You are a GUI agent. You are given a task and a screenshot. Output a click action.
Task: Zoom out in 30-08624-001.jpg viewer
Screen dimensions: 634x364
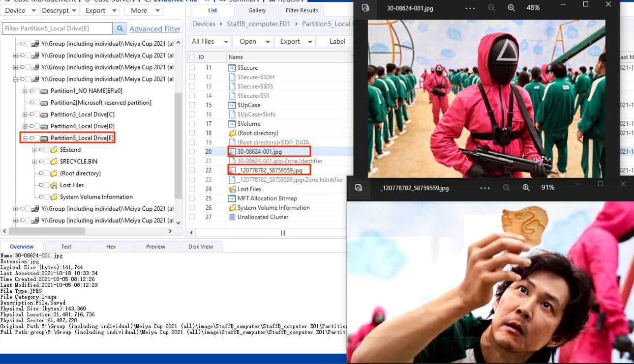[x=491, y=8]
